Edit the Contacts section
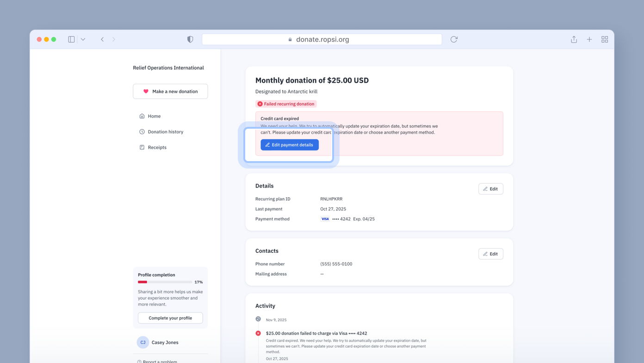 [490, 254]
